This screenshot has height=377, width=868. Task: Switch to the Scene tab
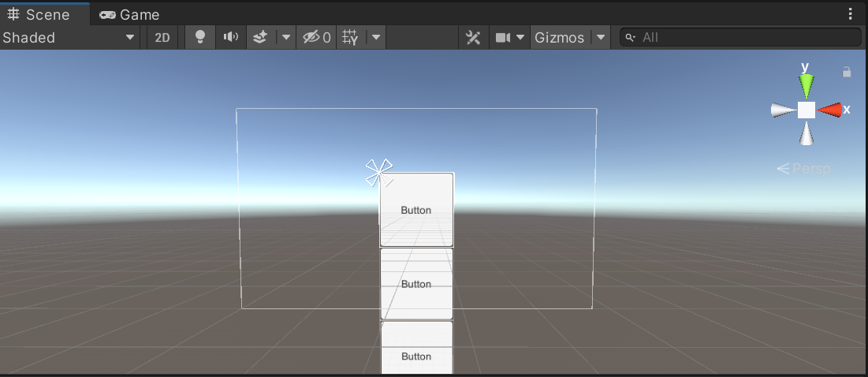39,14
